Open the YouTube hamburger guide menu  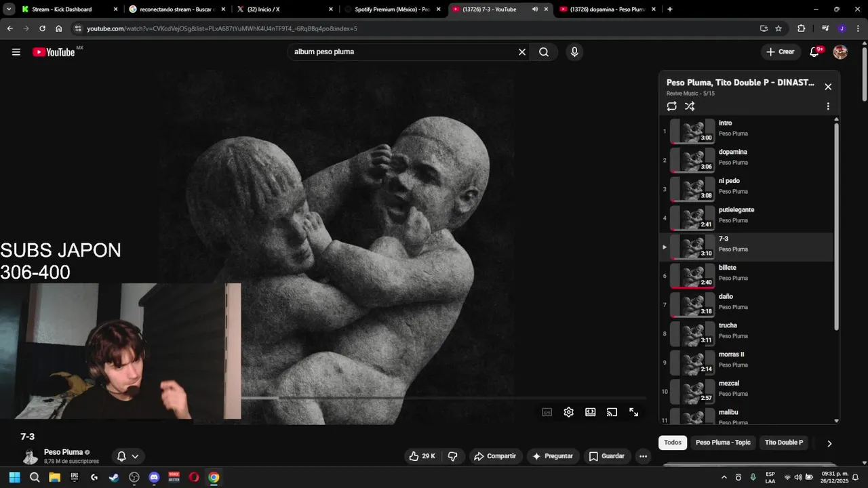click(16, 52)
